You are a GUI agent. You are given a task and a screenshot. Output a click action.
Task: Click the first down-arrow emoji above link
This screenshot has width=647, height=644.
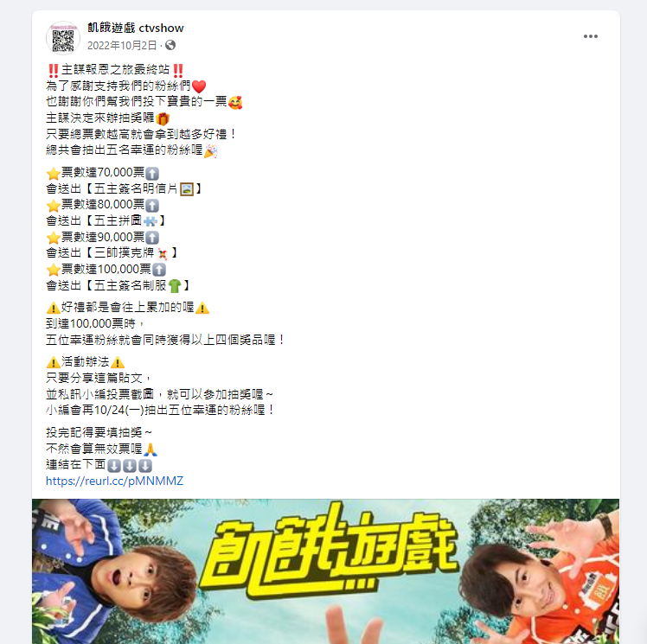click(x=114, y=465)
